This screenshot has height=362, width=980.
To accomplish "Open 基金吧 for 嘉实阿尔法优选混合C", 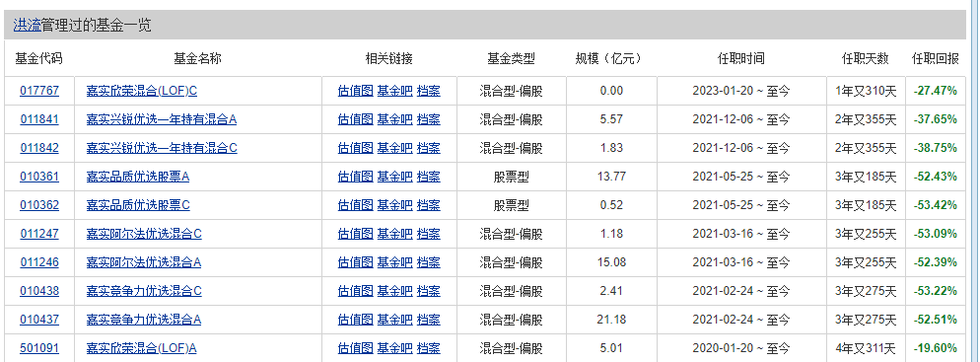I will (x=395, y=234).
